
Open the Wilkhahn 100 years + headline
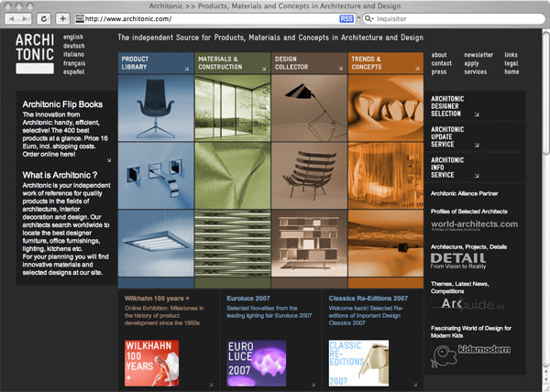pyautogui.click(x=157, y=299)
